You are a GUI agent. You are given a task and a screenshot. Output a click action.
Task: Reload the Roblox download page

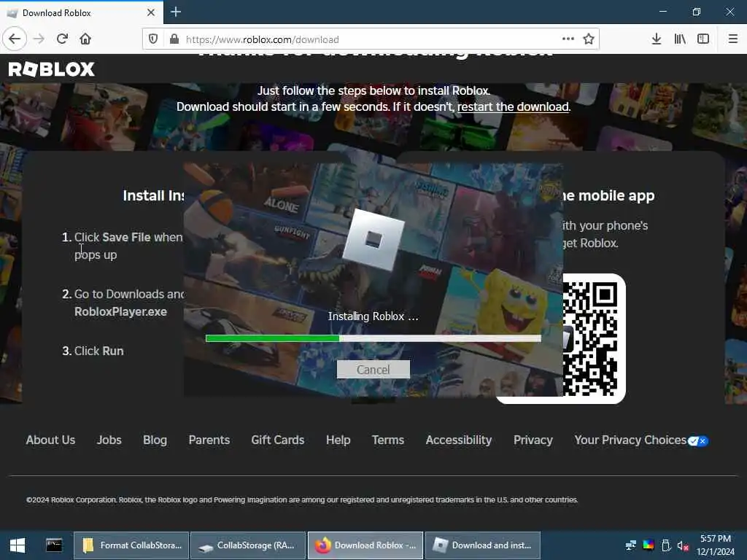point(63,39)
